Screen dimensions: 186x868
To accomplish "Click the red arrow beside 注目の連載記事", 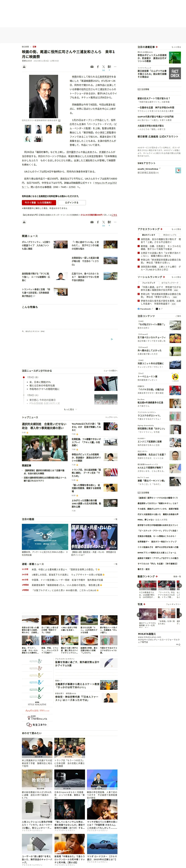I will coord(157,47).
